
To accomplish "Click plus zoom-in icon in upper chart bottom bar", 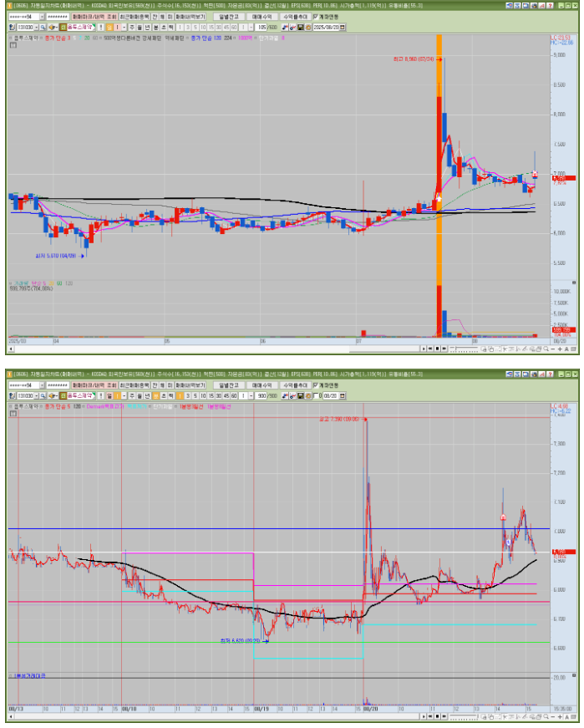I will [x=560, y=349].
